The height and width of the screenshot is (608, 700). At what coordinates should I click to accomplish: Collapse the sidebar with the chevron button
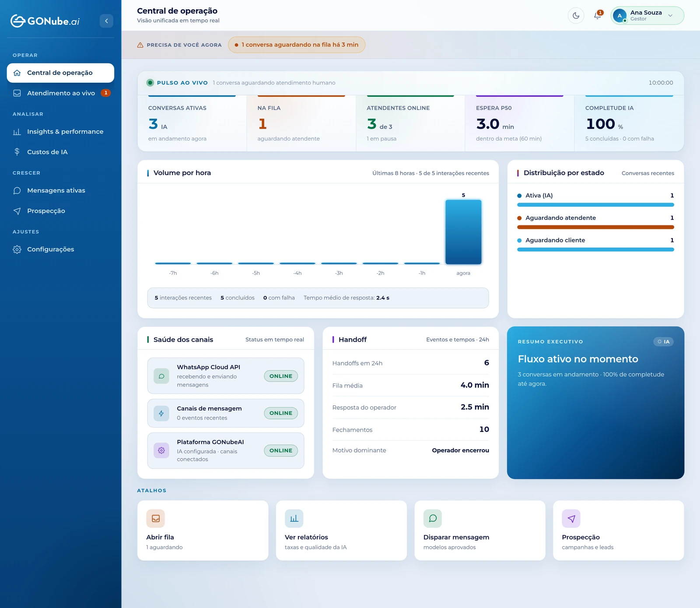click(x=106, y=21)
